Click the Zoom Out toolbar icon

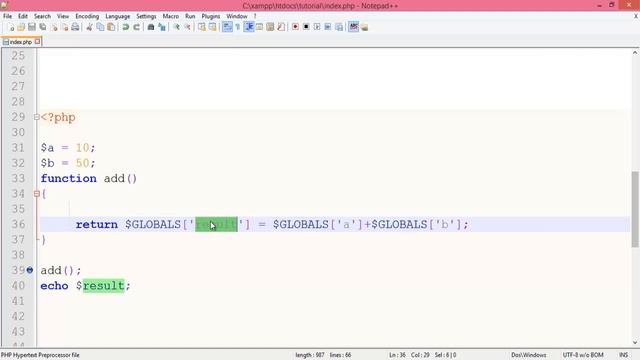point(187,27)
